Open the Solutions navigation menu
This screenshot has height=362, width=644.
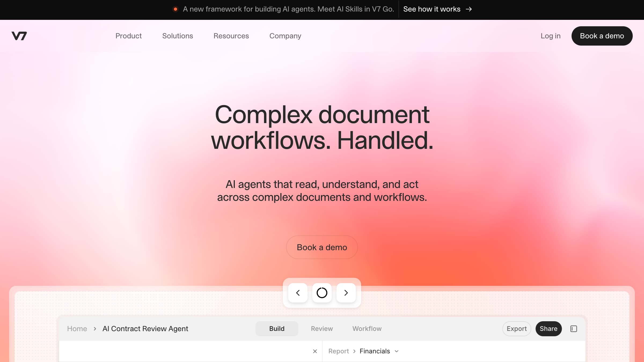point(177,36)
